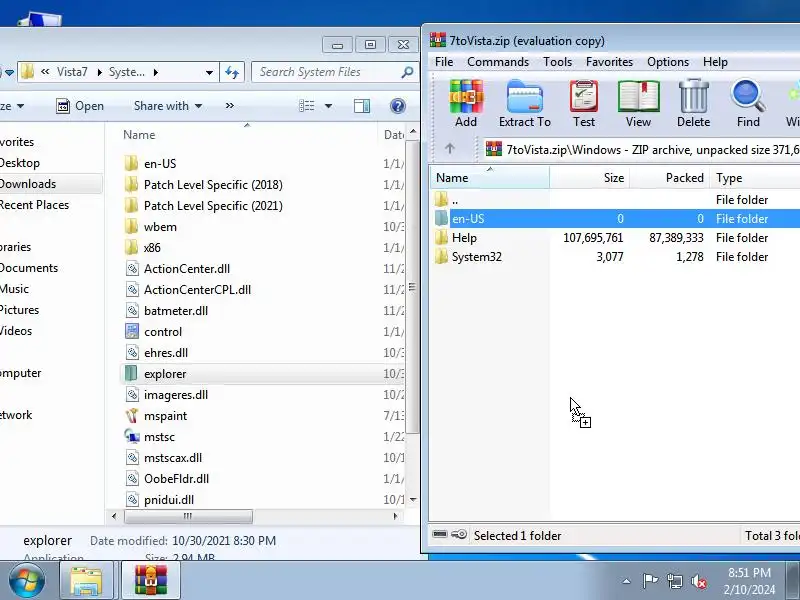
Task: Select ActionCenterCPL.dll file
Action: 197,290
